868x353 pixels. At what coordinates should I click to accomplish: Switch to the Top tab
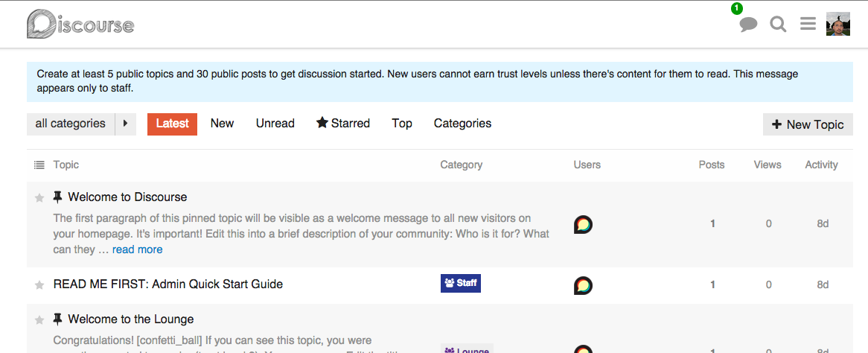click(402, 124)
